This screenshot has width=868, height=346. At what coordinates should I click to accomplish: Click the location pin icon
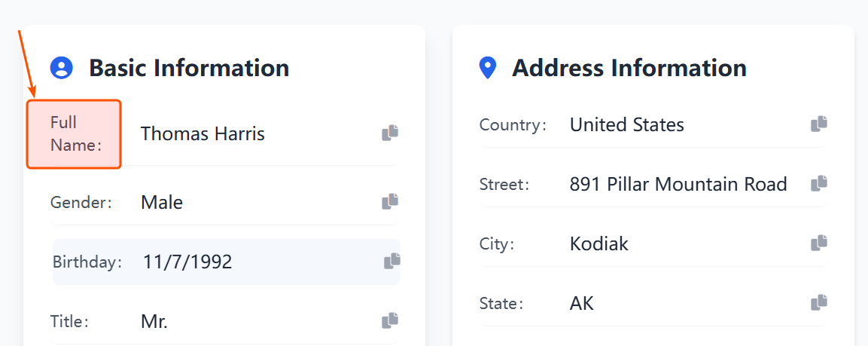488,68
